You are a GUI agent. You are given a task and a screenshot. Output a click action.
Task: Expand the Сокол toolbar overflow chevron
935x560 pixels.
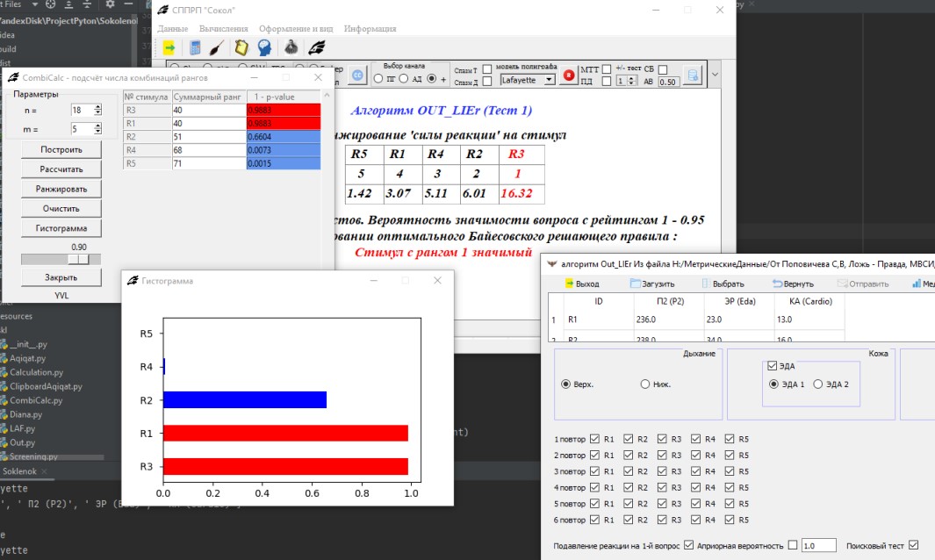715,75
